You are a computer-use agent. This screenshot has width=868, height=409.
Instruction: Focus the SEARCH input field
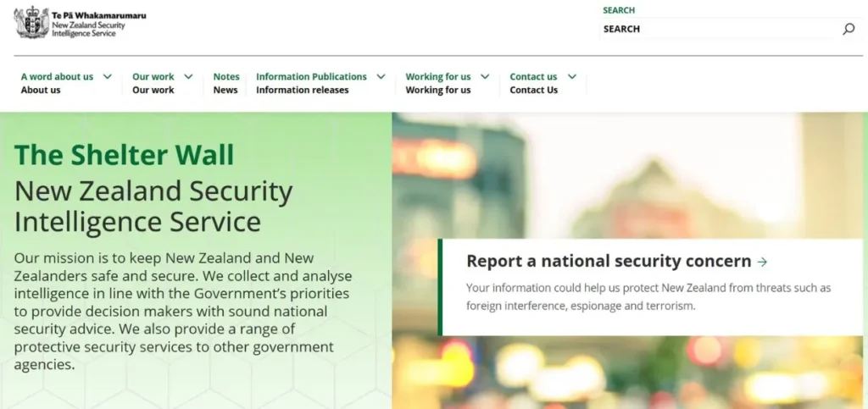pos(720,30)
